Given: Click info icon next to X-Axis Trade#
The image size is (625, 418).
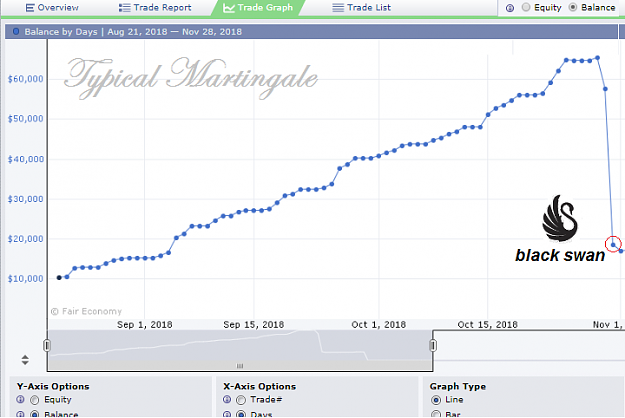Looking at the screenshot, I should tap(227, 399).
